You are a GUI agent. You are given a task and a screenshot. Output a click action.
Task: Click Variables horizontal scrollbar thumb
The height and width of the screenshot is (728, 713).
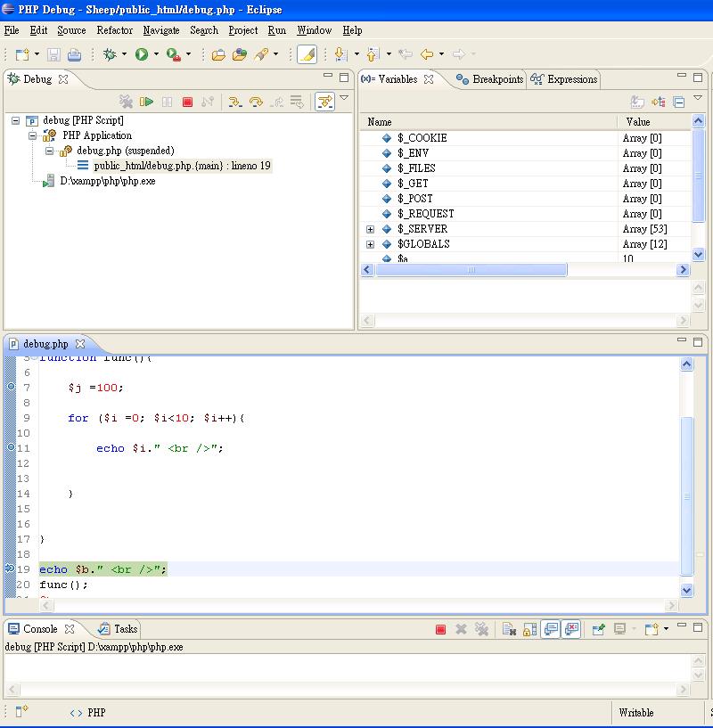click(471, 270)
